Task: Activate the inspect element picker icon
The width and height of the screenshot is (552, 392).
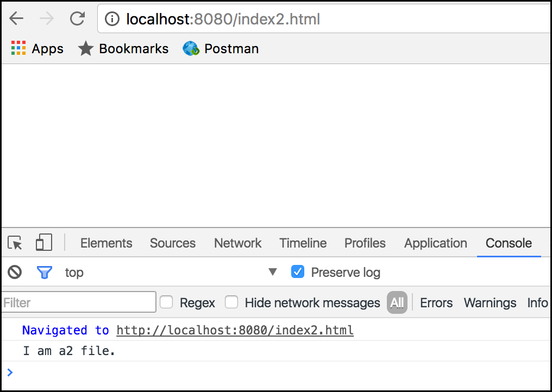Action: click(15, 243)
